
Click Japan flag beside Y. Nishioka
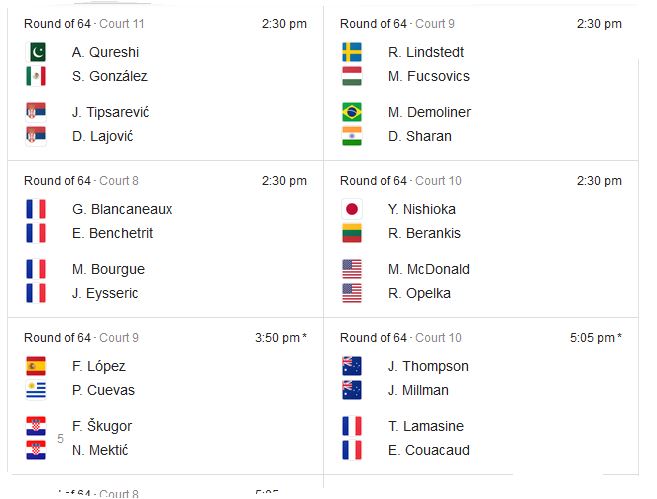(352, 209)
